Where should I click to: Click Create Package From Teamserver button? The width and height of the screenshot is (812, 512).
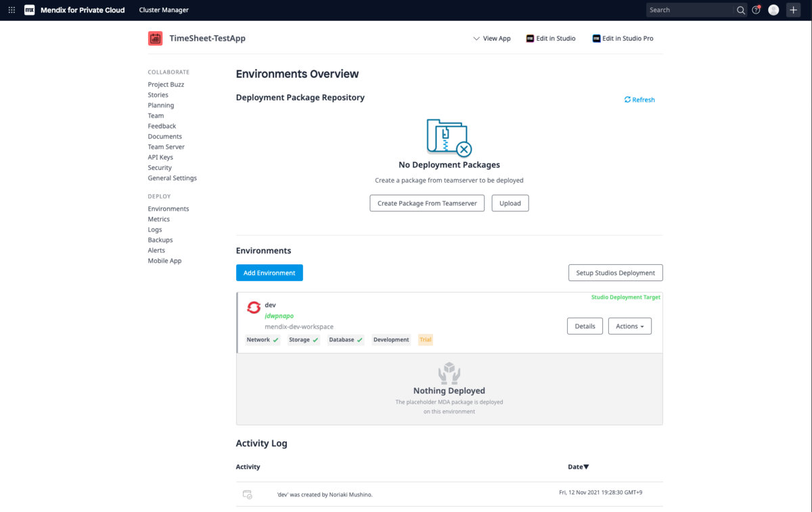[x=427, y=203]
